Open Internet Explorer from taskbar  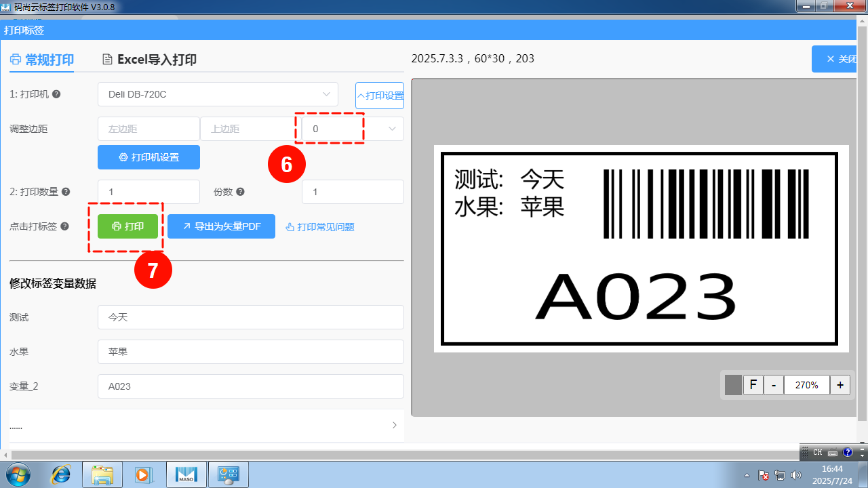pos(61,474)
